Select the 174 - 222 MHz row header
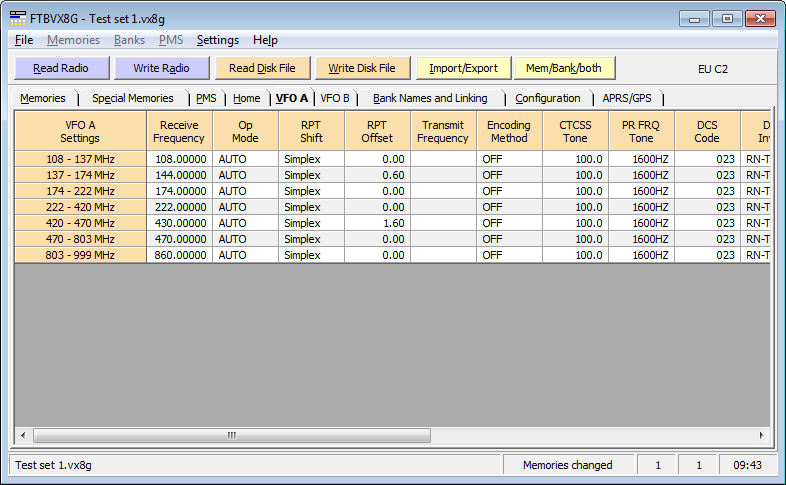 click(81, 191)
